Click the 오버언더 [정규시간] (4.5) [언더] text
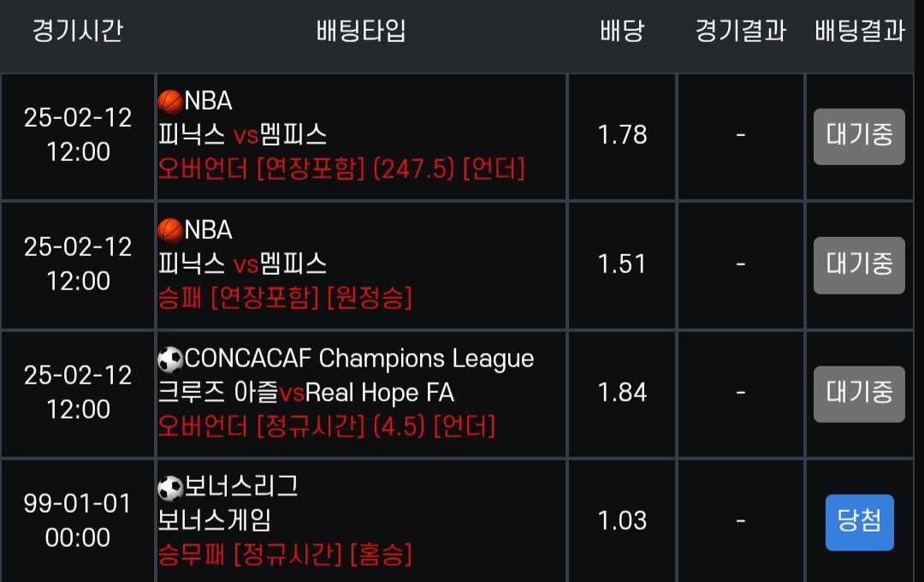The height and width of the screenshot is (582, 924). pos(326,426)
